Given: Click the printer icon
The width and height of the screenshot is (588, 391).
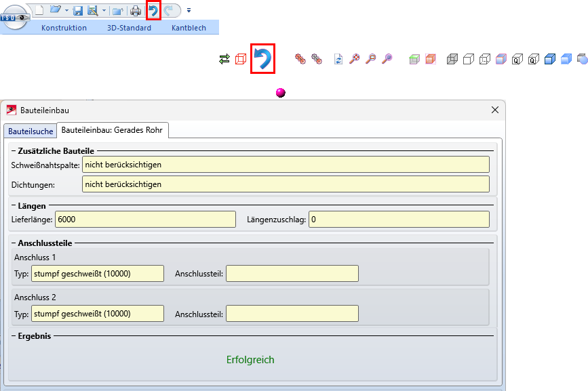Looking at the screenshot, I should [136, 10].
